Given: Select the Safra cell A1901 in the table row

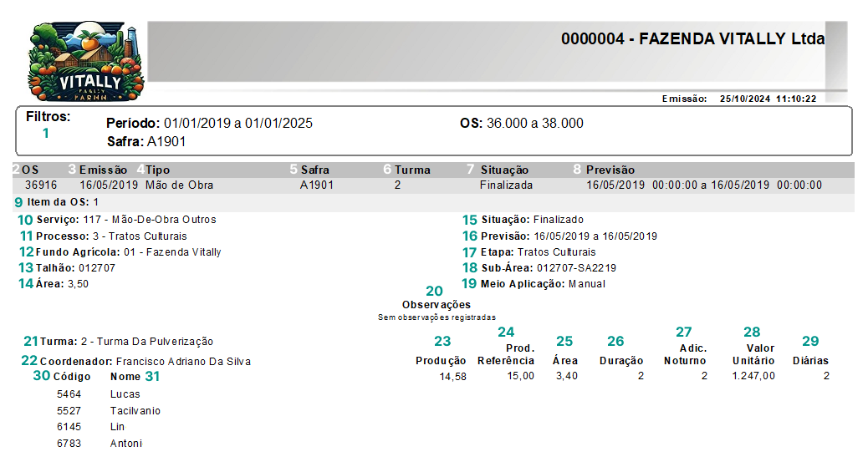Looking at the screenshot, I should click(x=317, y=185).
